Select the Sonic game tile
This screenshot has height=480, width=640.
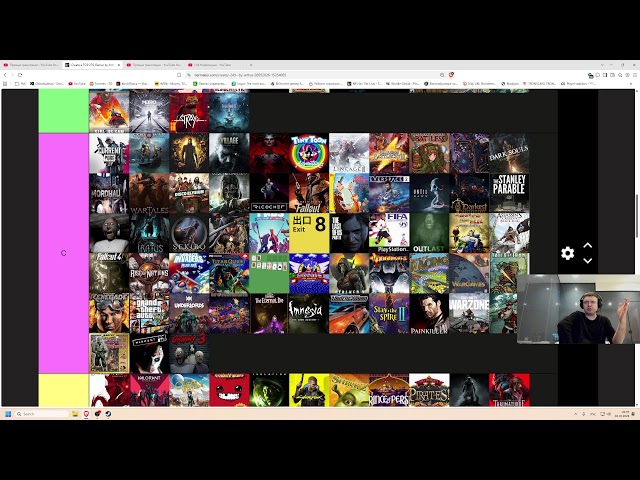(x=309, y=273)
